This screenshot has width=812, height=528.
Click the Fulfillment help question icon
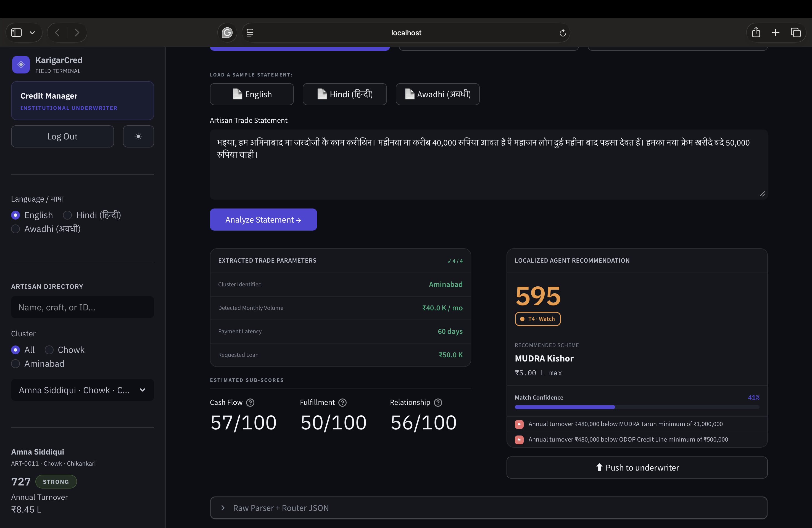342,402
